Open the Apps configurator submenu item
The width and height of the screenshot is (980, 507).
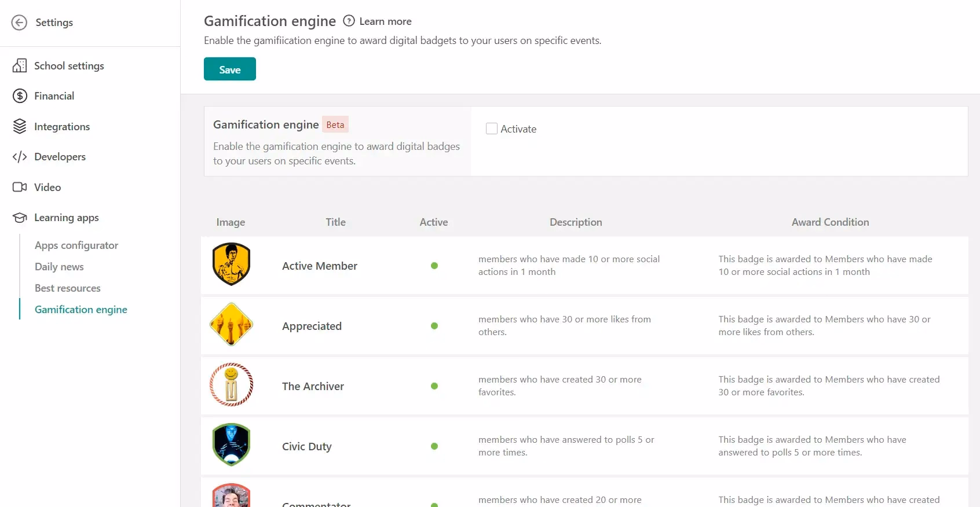76,245
